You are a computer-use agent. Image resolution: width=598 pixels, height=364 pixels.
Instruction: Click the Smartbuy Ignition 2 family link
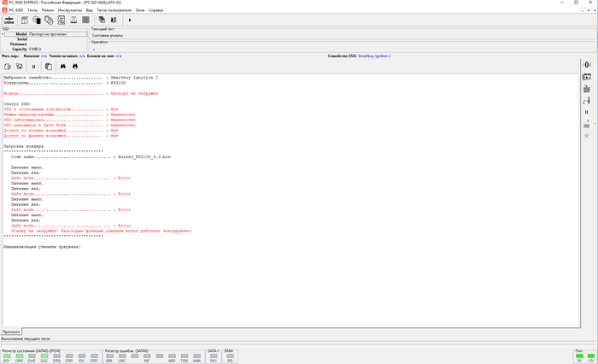click(x=374, y=56)
